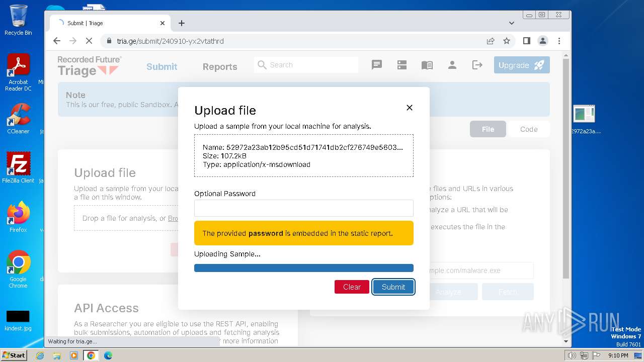Close the Submit | Triage tab

(163, 23)
